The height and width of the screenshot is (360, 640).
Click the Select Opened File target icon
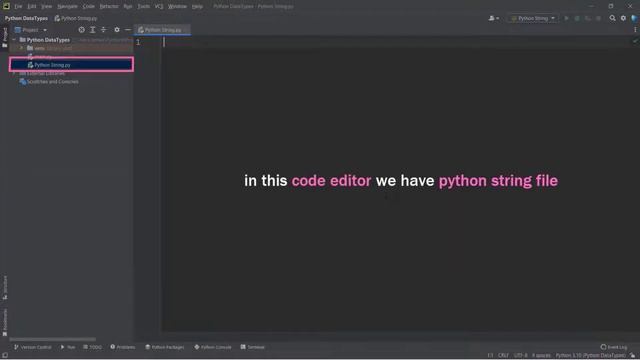[82, 30]
